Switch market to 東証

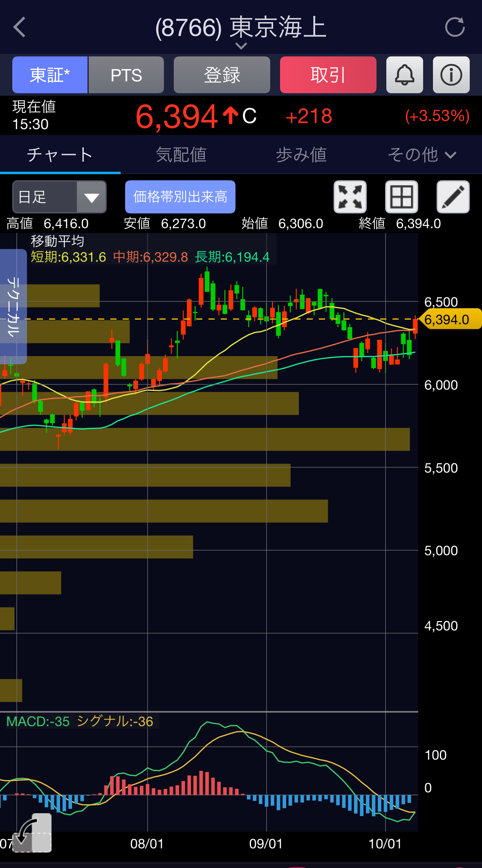click(x=50, y=75)
